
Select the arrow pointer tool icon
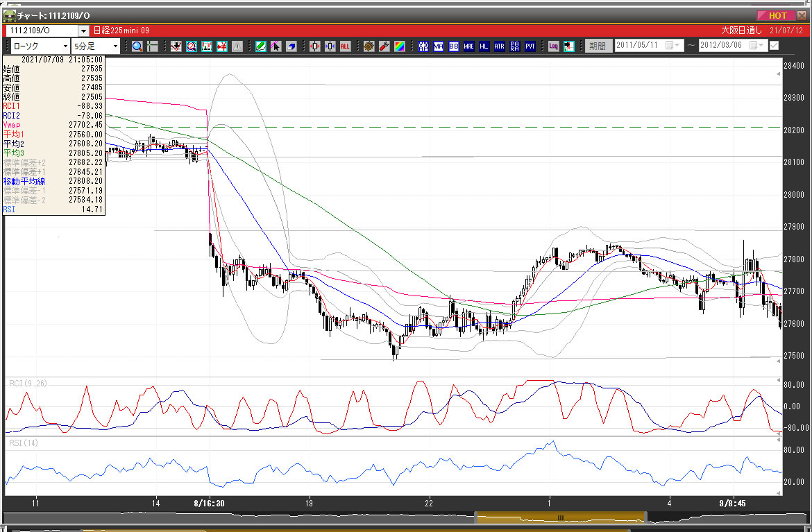tap(276, 46)
